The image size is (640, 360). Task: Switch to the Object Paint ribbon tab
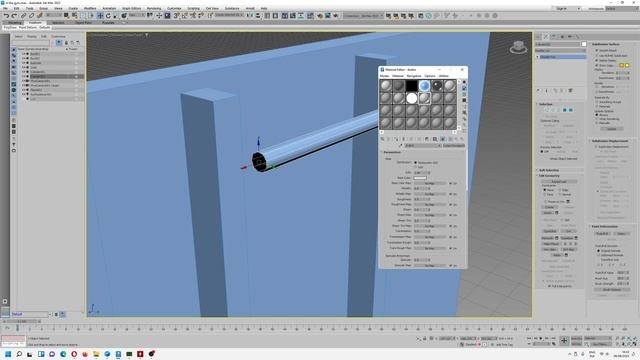84,23
